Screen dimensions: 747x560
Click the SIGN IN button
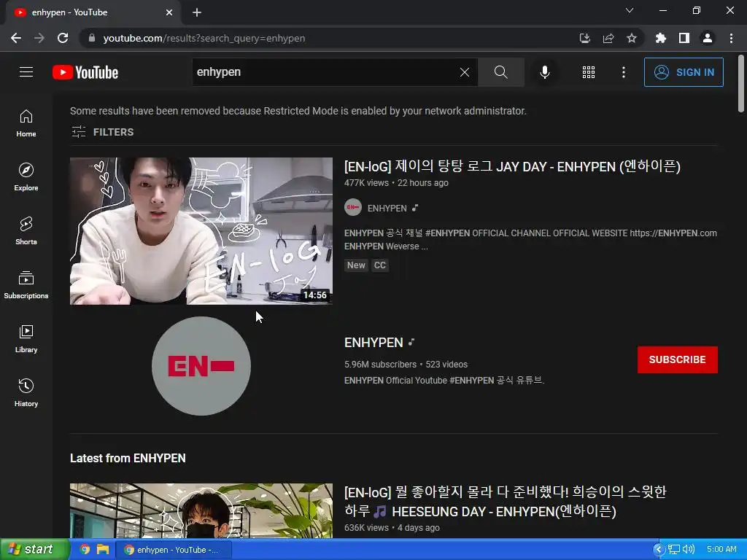click(684, 72)
